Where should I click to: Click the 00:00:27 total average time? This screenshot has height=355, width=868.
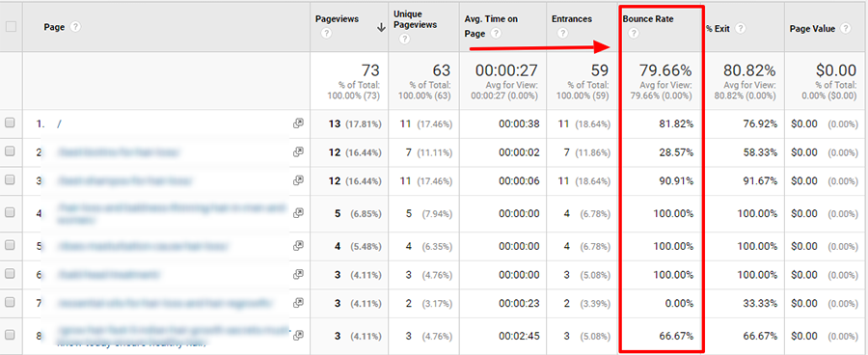click(x=506, y=70)
